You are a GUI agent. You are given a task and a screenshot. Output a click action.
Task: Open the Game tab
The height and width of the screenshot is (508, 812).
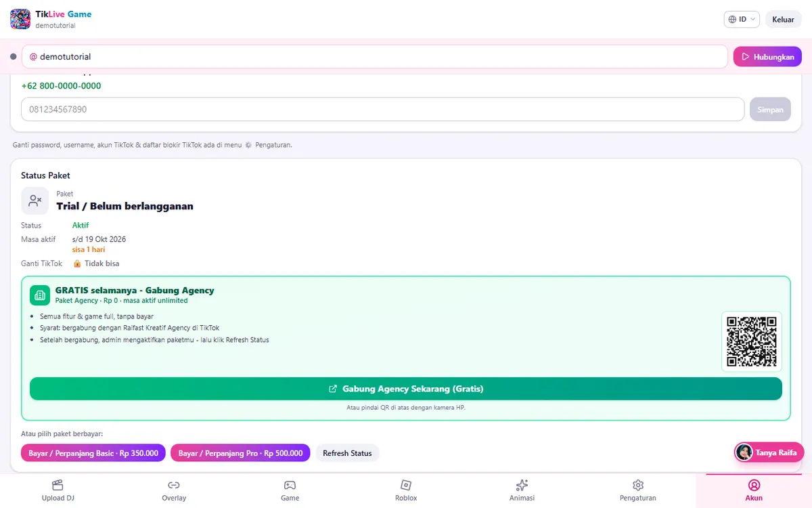click(x=290, y=490)
